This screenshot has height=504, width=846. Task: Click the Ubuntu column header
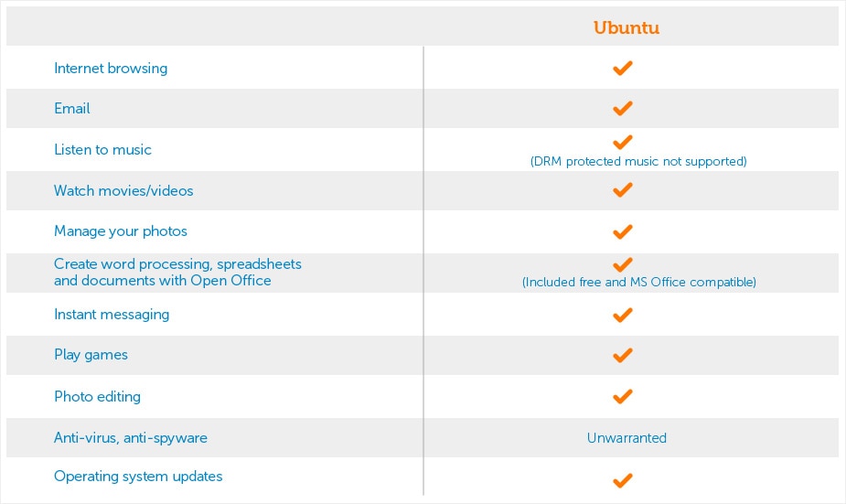coord(626,27)
